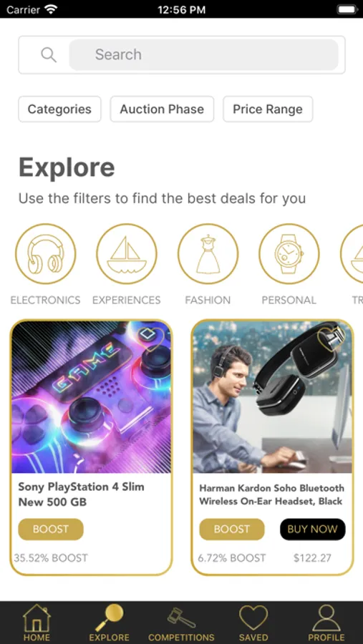Image resolution: width=363 pixels, height=644 pixels.
Task: Open the Categories filter dropdown
Action: [59, 109]
